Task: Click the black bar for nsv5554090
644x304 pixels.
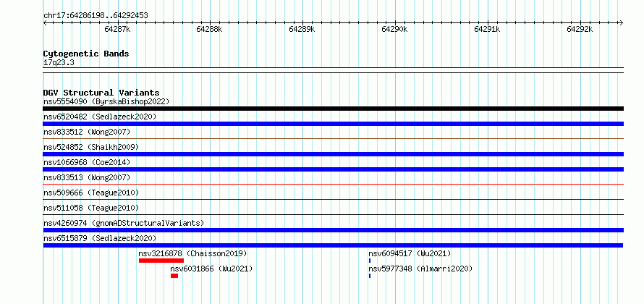Action: (x=333, y=109)
